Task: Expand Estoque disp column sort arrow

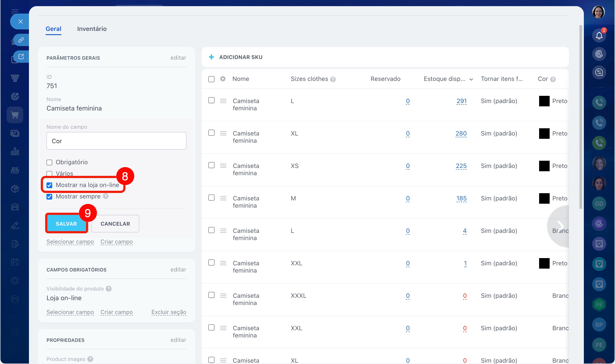Action: [x=471, y=79]
